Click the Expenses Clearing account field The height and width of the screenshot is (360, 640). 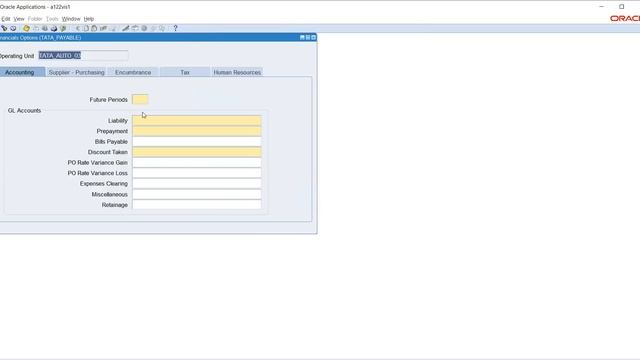click(197, 184)
